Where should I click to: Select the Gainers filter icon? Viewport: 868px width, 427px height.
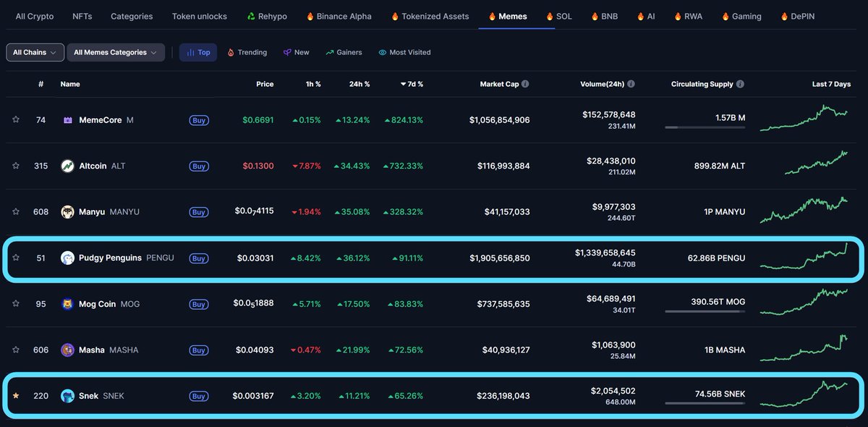pyautogui.click(x=329, y=52)
